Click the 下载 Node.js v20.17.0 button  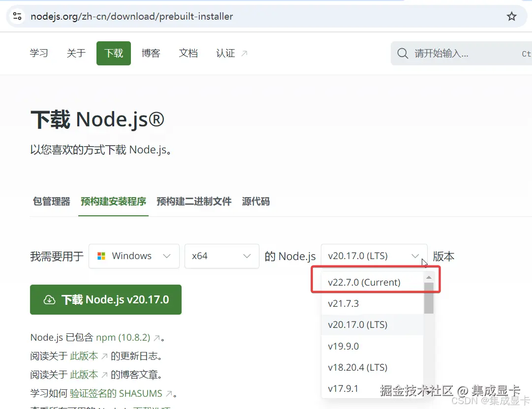(105, 299)
